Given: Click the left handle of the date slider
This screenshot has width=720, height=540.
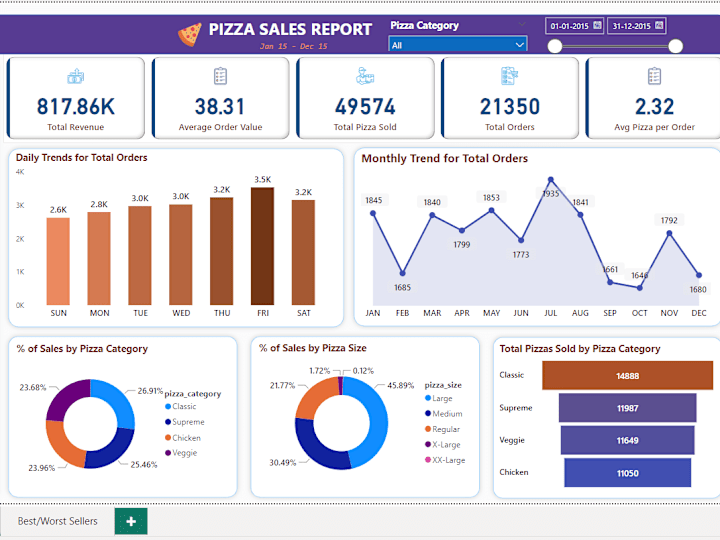Looking at the screenshot, I should pyautogui.click(x=555, y=46).
